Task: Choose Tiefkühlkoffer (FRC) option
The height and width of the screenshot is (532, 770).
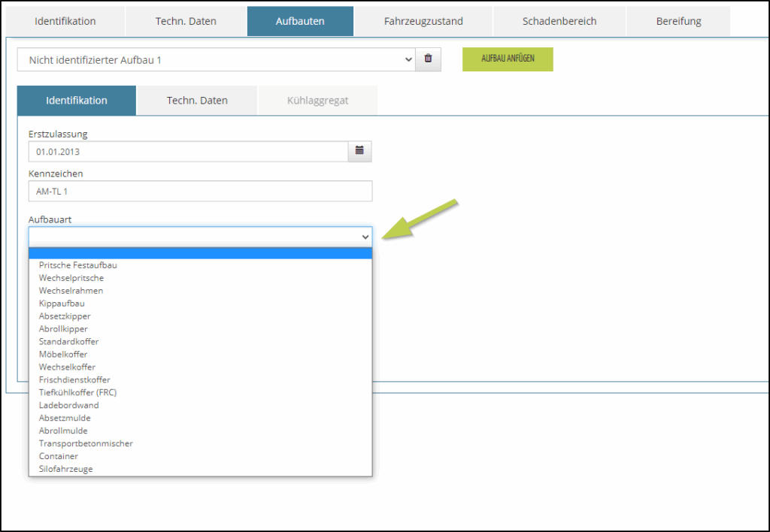Action: (x=77, y=392)
